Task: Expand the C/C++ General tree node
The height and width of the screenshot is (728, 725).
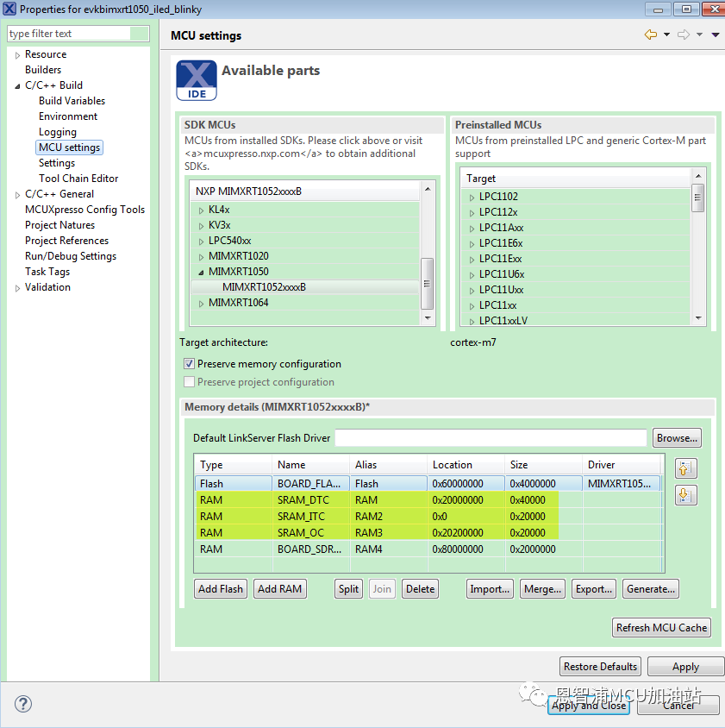Action: pyautogui.click(x=17, y=195)
